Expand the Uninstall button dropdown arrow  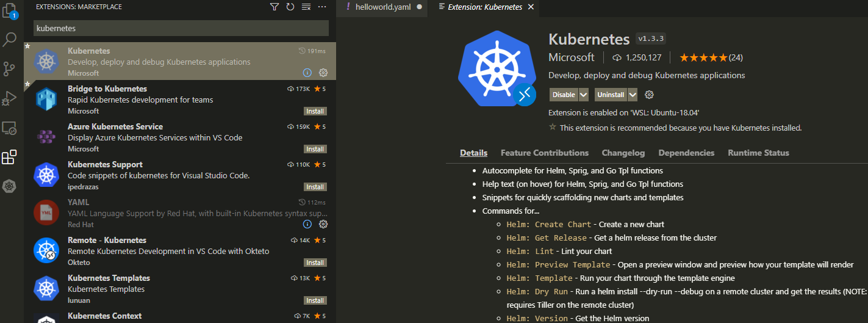pos(633,95)
